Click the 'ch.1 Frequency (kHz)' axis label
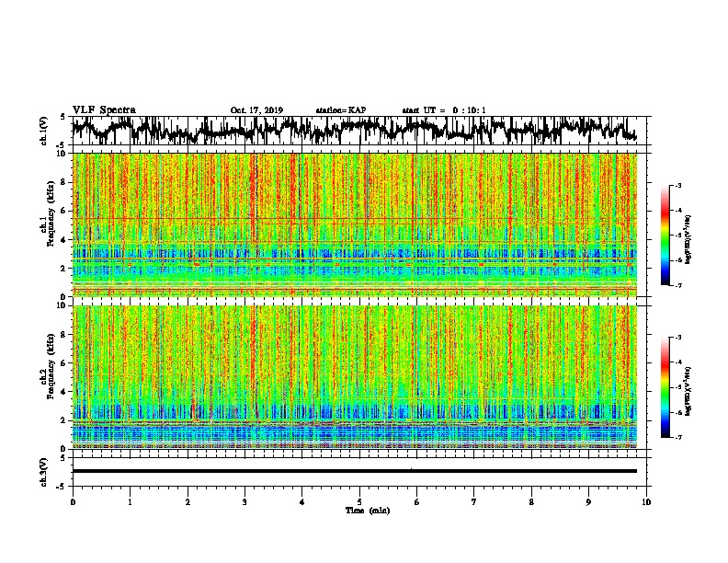This screenshot has width=728, height=563. [47, 213]
